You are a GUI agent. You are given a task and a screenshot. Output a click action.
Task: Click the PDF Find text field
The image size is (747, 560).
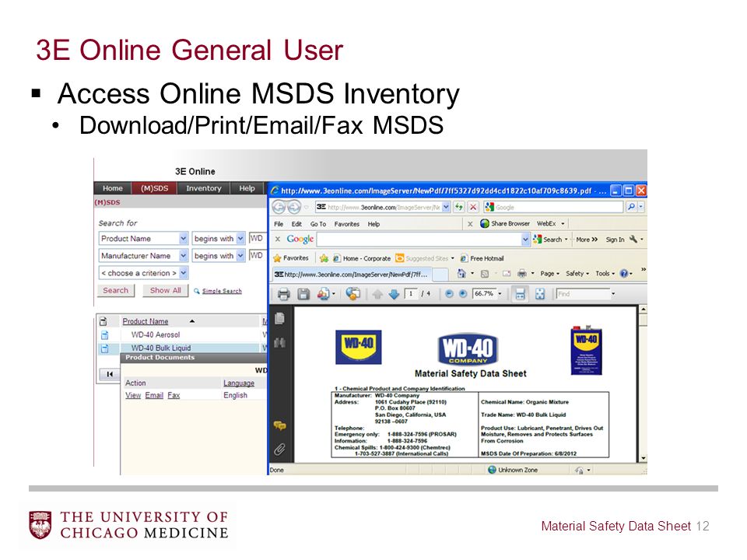[584, 294]
